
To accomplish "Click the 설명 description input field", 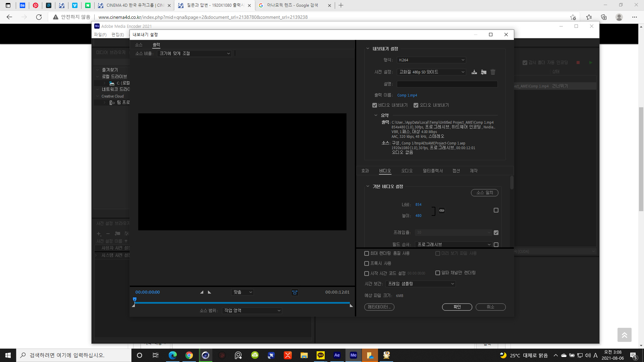I will tap(447, 84).
